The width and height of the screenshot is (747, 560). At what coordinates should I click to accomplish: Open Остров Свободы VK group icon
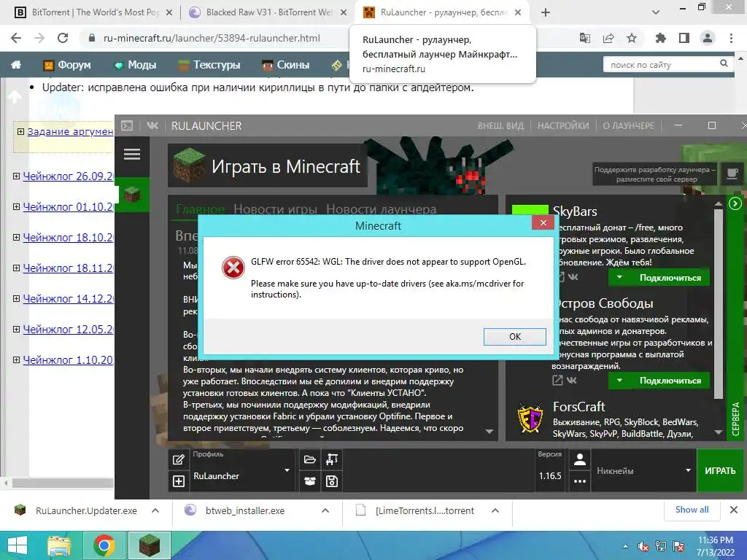572,380
